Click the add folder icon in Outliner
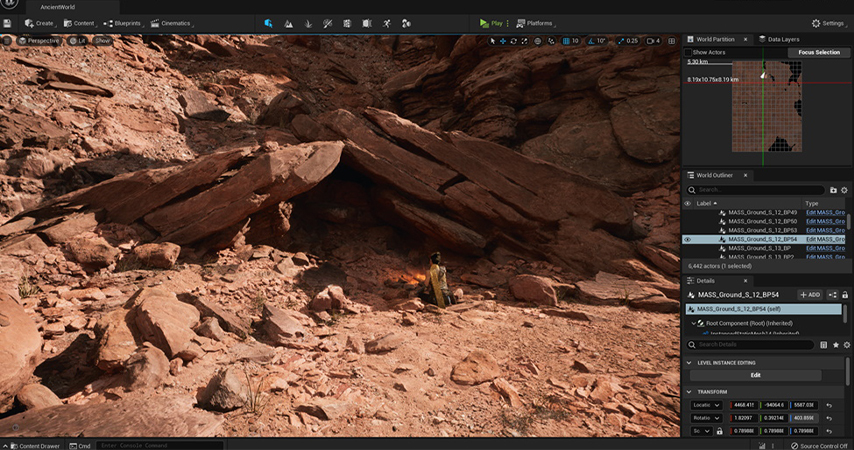Screen dimensions: 854x450 (x=833, y=189)
